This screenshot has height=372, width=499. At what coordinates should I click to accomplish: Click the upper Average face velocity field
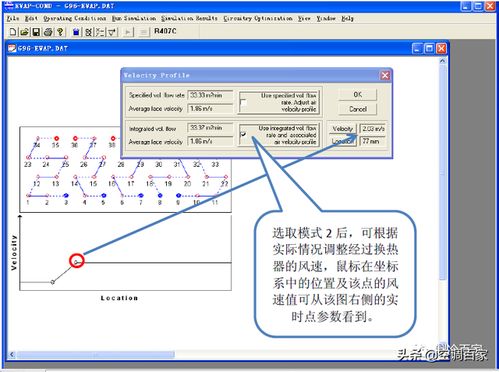click(210, 109)
